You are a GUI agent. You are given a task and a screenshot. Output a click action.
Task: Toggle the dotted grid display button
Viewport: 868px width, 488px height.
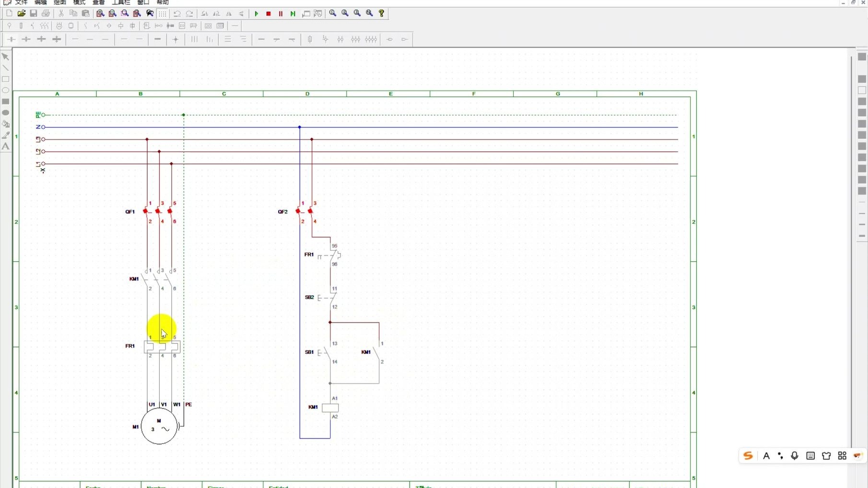(x=163, y=14)
